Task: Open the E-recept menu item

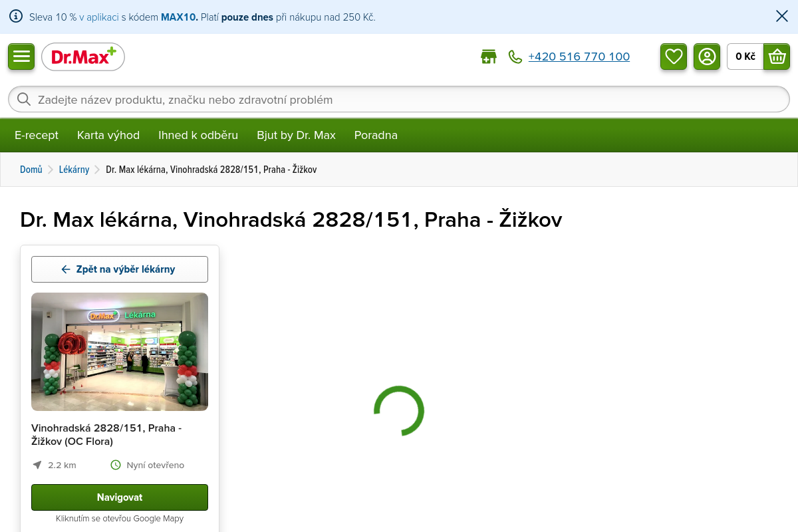Action: [37, 135]
